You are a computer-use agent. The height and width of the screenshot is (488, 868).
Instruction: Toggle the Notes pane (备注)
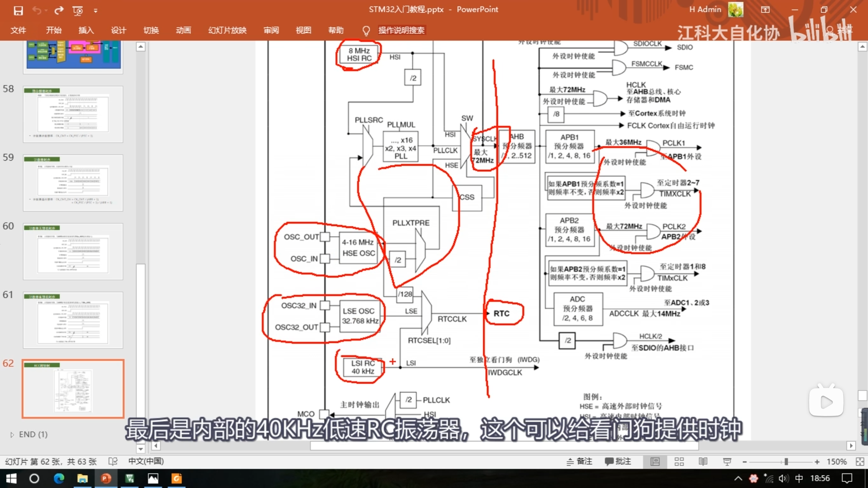[579, 462]
